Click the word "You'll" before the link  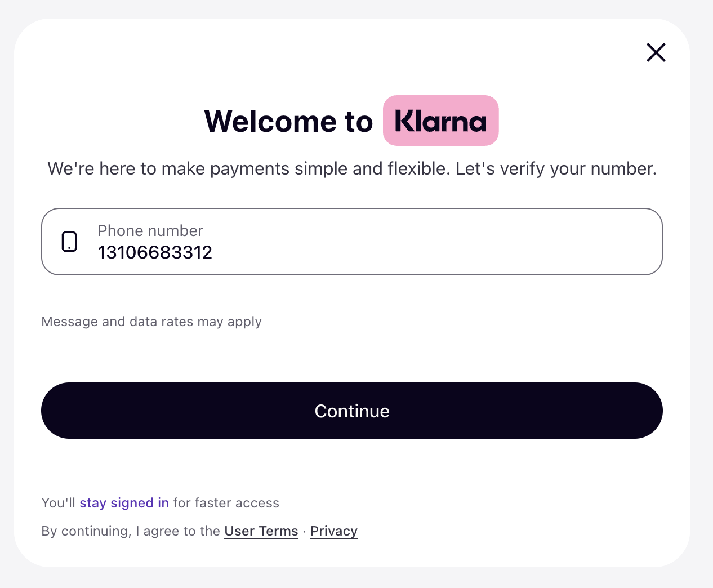58,503
